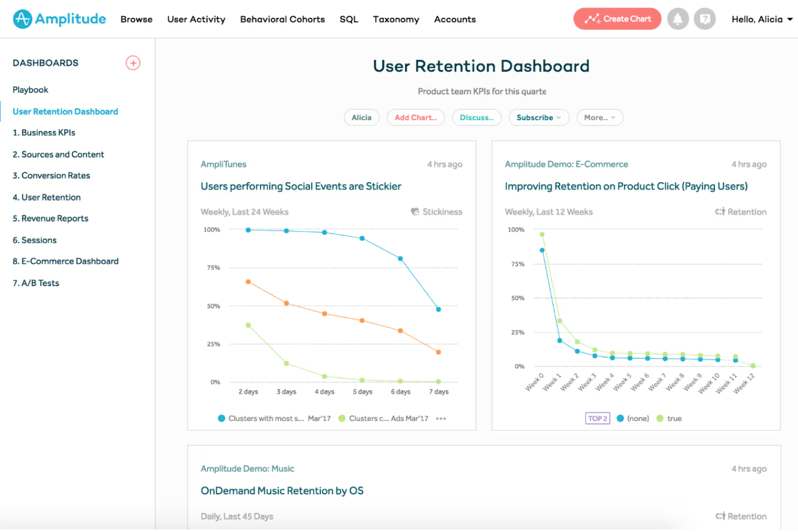Add a new dashboard with plus icon
798x532 pixels.
133,63
